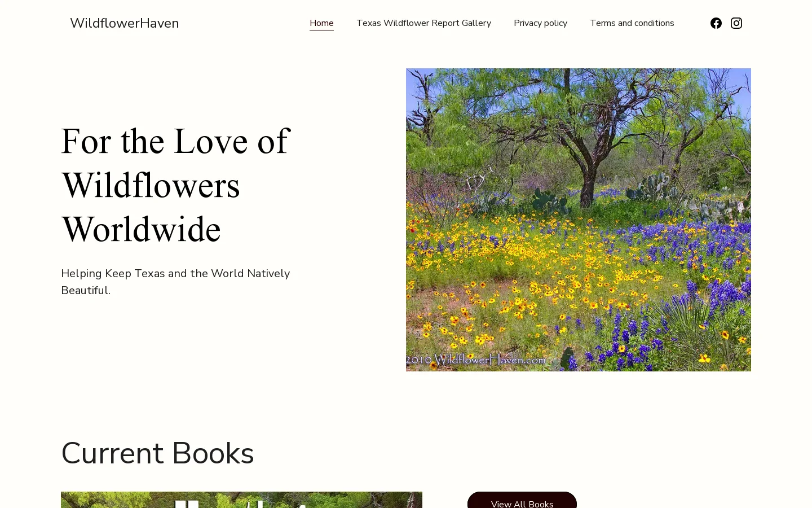Go to the Home menu item
The height and width of the screenshot is (508, 812).
click(x=321, y=23)
